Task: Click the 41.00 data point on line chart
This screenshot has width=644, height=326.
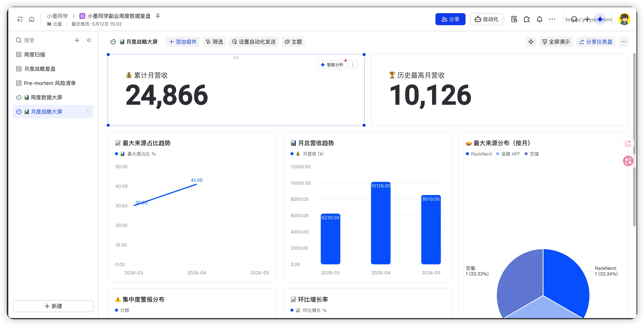Action: tap(197, 184)
